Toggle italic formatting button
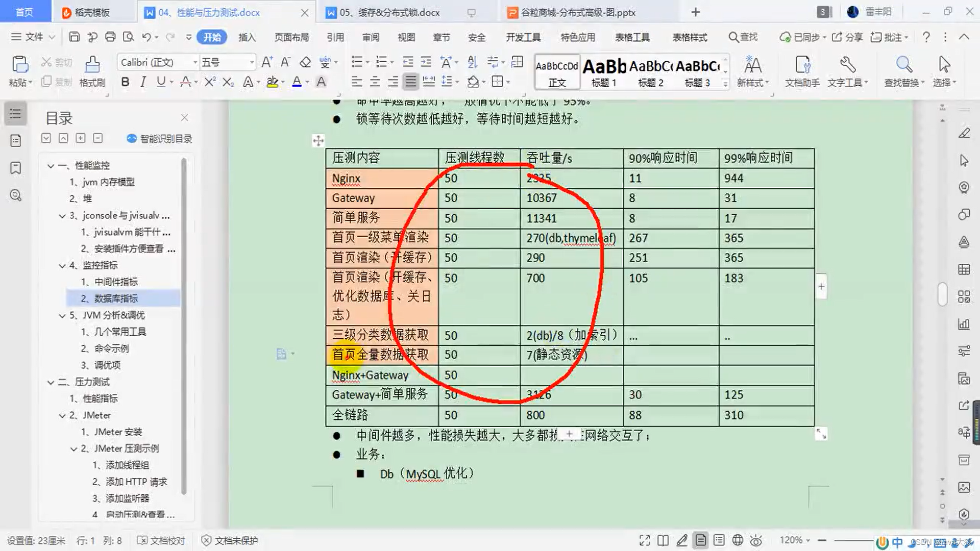 coord(143,82)
